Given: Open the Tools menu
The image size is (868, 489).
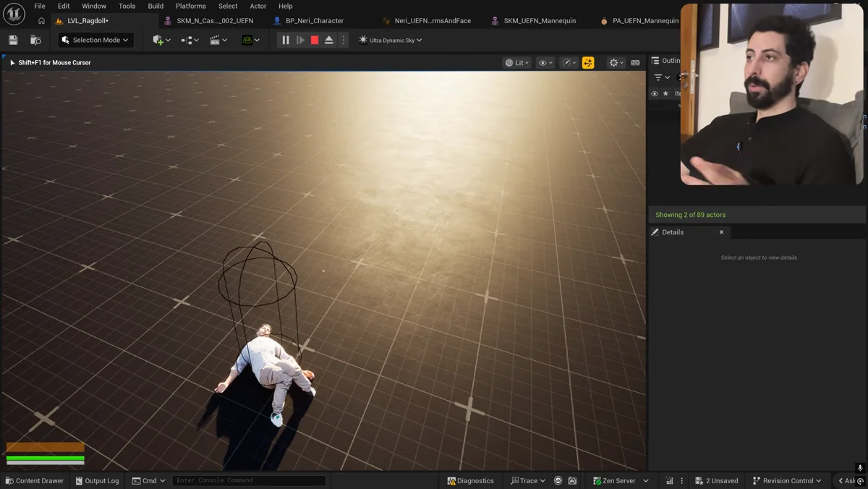Looking at the screenshot, I should coord(127,6).
